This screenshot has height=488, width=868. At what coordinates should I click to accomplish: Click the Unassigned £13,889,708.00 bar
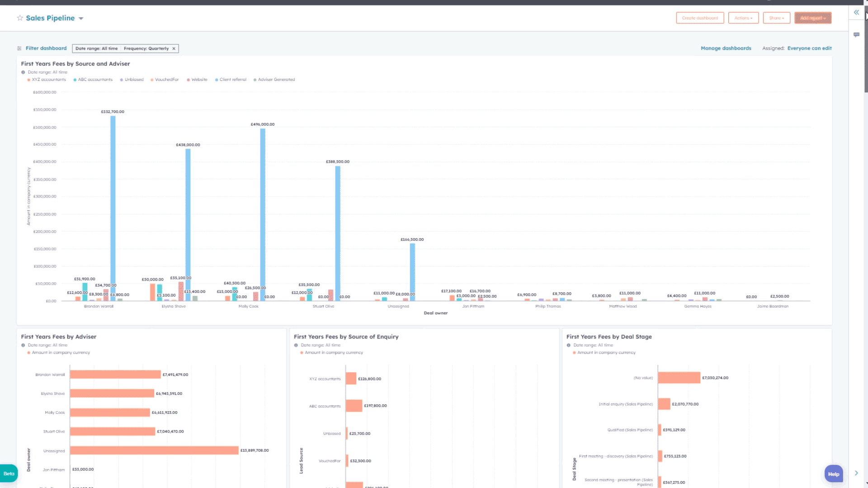[x=154, y=450]
